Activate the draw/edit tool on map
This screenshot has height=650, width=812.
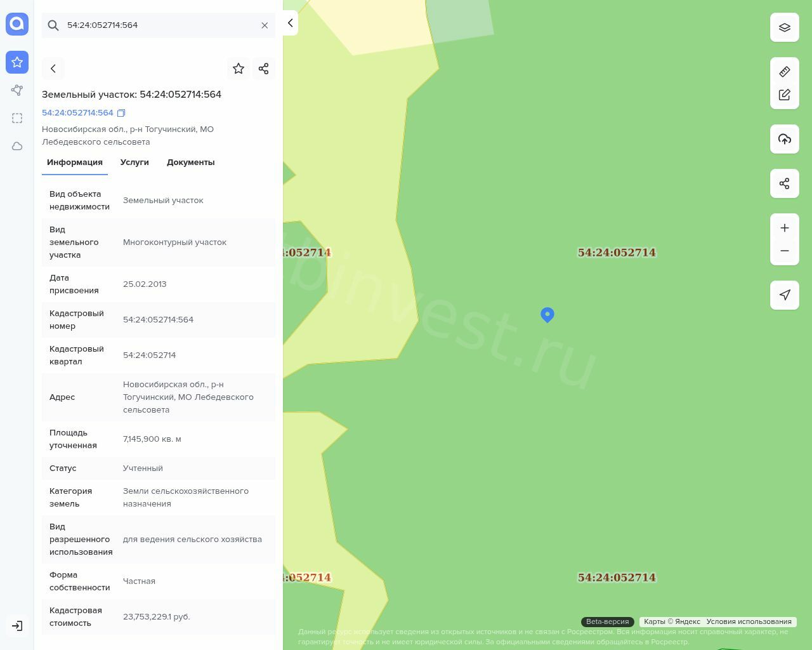click(784, 95)
